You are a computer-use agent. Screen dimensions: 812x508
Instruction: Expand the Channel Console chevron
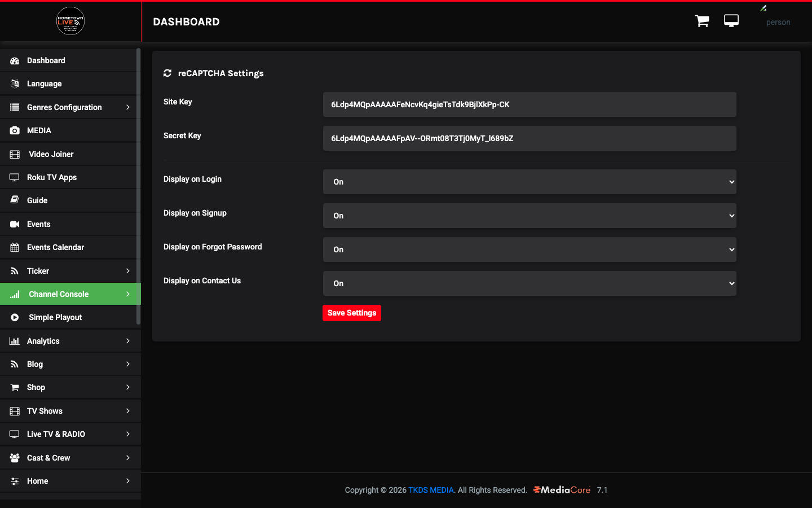coord(128,294)
